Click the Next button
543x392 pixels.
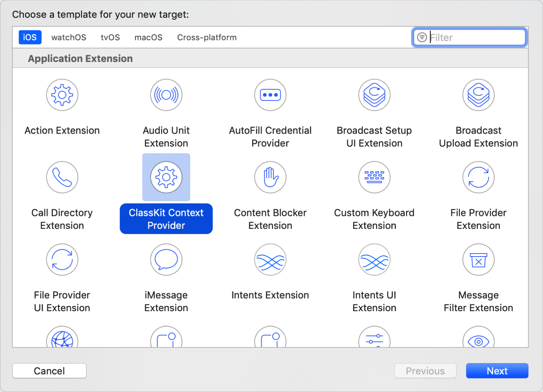[x=497, y=371]
